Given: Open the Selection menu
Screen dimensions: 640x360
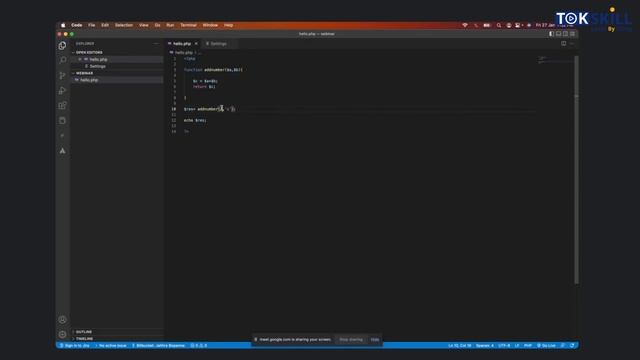Looking at the screenshot, I should tap(124, 25).
